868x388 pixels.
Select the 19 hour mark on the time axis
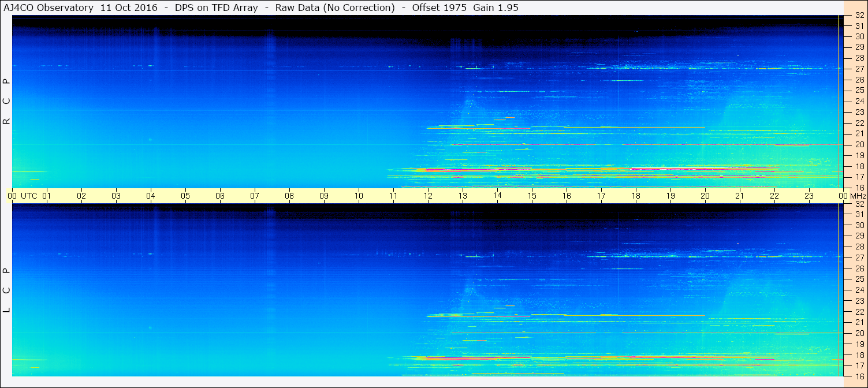[x=670, y=196]
